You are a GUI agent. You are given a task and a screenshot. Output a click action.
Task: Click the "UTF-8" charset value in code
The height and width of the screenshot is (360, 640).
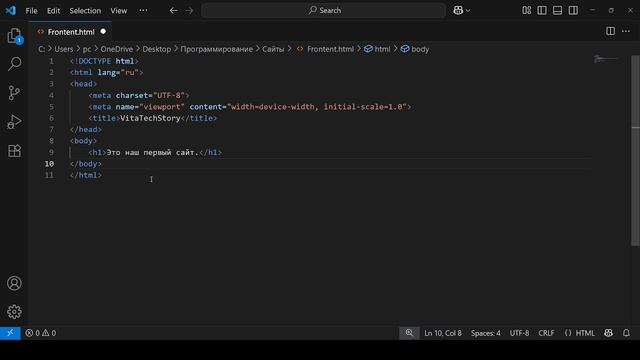coord(169,95)
